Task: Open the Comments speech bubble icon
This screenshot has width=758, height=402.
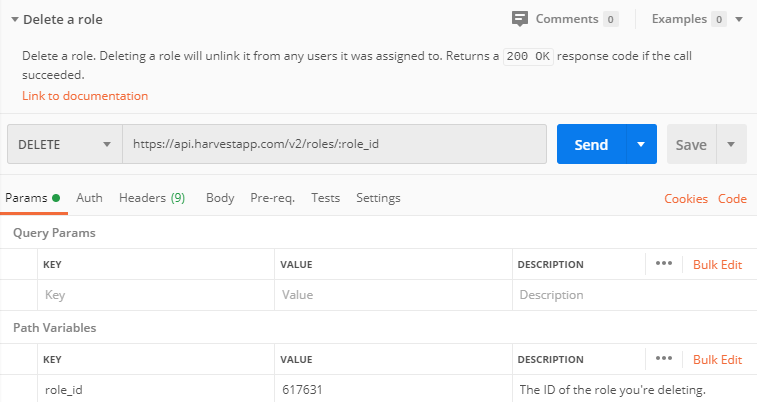Action: pos(520,19)
